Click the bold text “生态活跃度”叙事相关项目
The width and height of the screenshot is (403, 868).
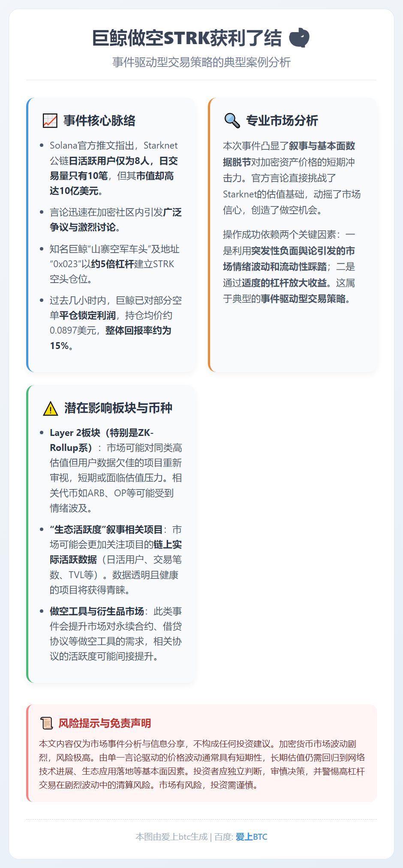(x=106, y=530)
